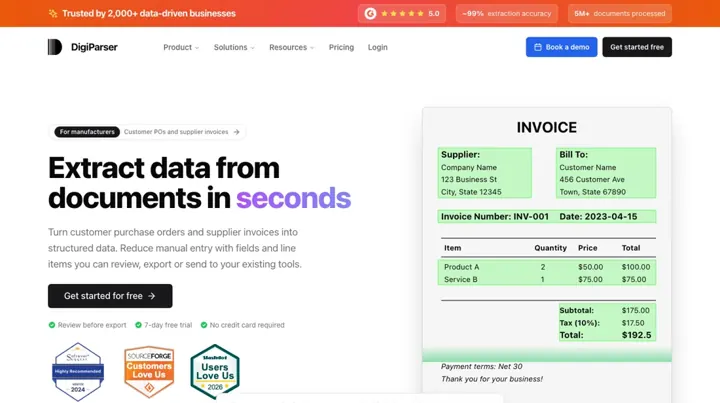720x403 pixels.
Task: Open the Login link
Action: pos(377,47)
